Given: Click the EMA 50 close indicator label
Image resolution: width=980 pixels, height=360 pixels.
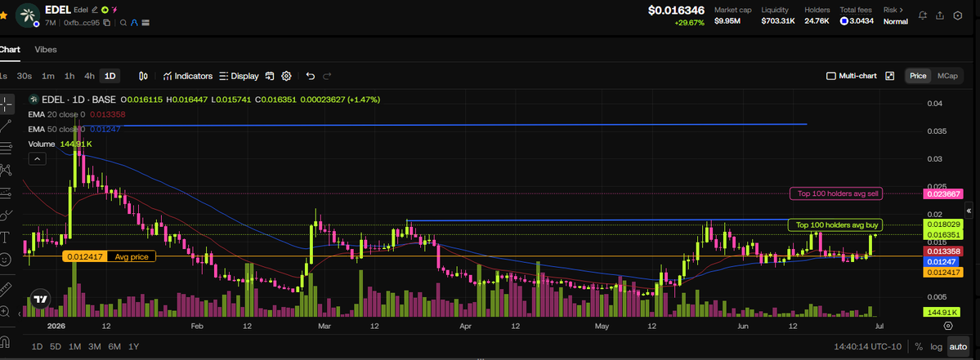Looking at the screenshot, I should [x=57, y=129].
